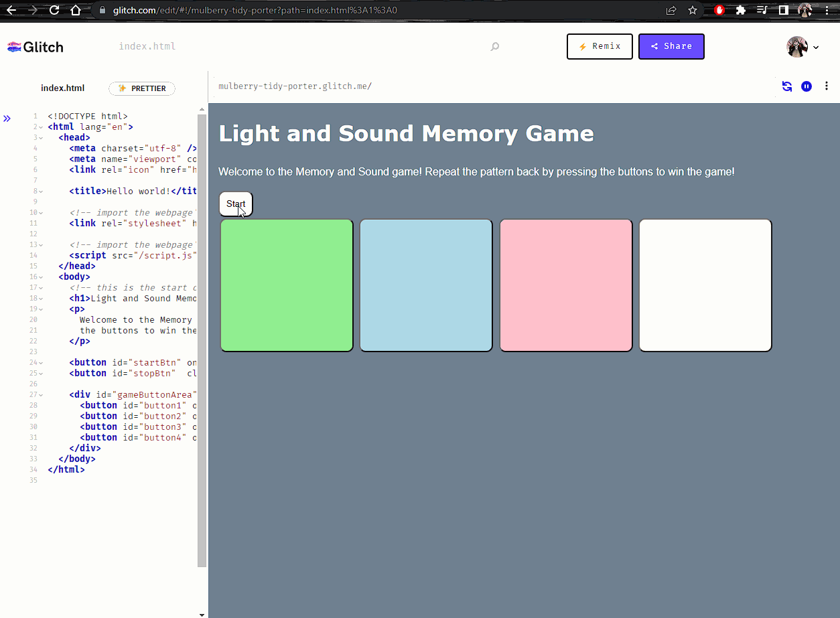Collapse the html element fold arrow on line 2
Image resolution: width=840 pixels, height=618 pixels.
tap(41, 127)
